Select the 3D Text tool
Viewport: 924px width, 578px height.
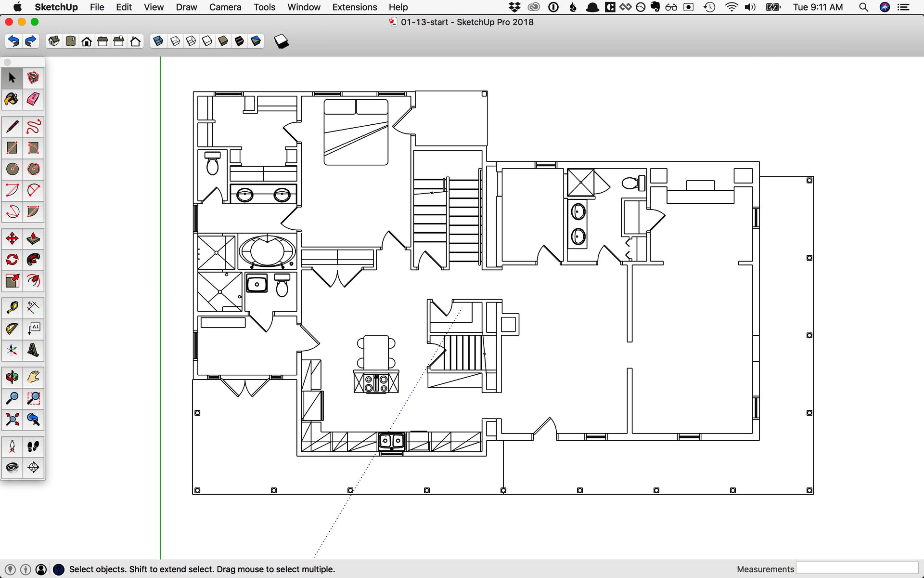pos(33,350)
